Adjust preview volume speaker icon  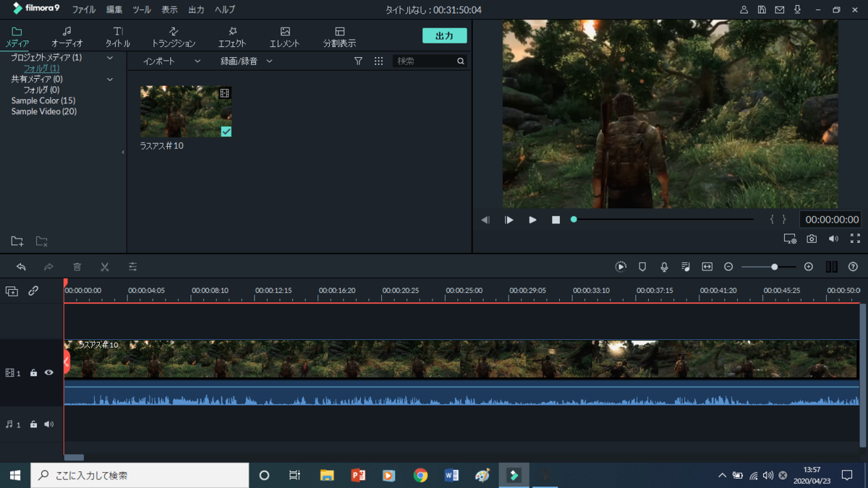pyautogui.click(x=833, y=239)
